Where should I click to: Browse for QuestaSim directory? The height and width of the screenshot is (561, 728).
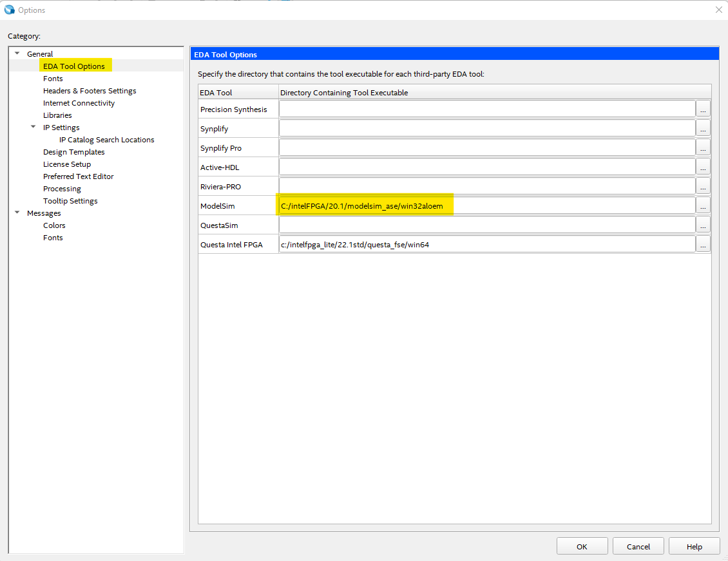click(703, 225)
